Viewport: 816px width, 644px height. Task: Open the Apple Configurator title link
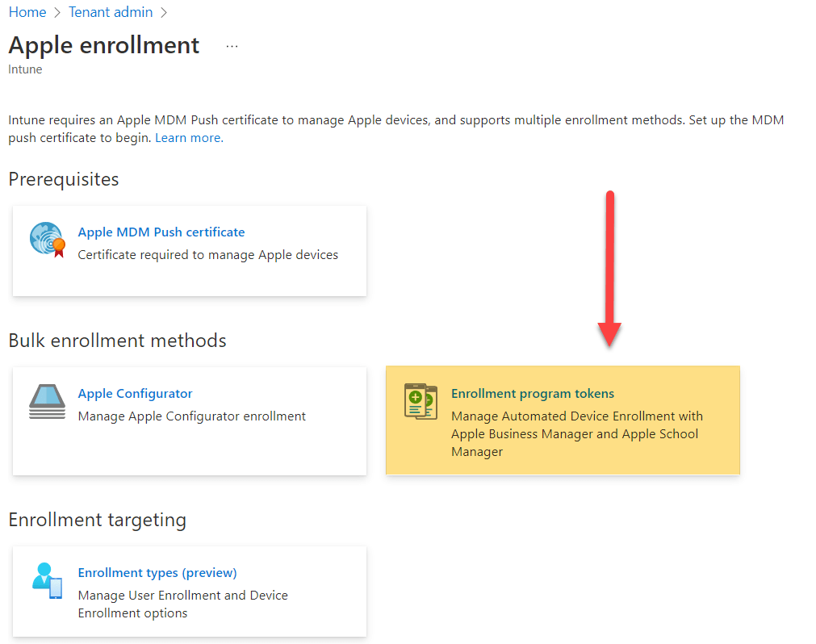click(135, 394)
